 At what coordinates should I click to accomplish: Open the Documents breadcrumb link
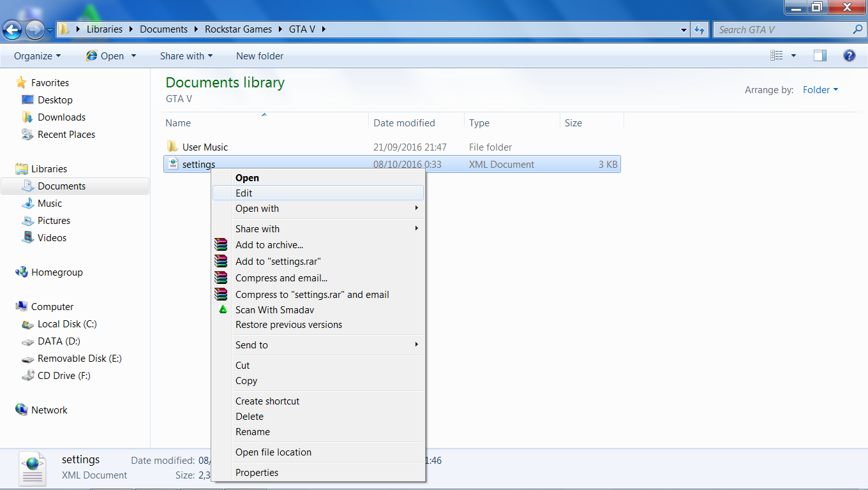tap(164, 29)
